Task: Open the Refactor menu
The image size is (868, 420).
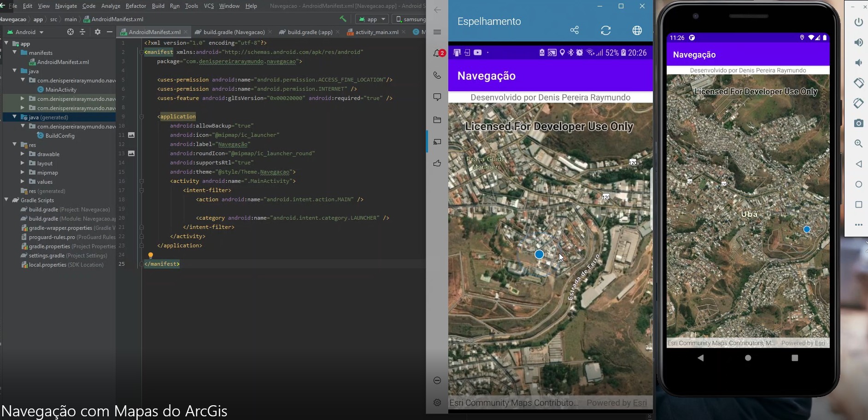Action: click(135, 6)
